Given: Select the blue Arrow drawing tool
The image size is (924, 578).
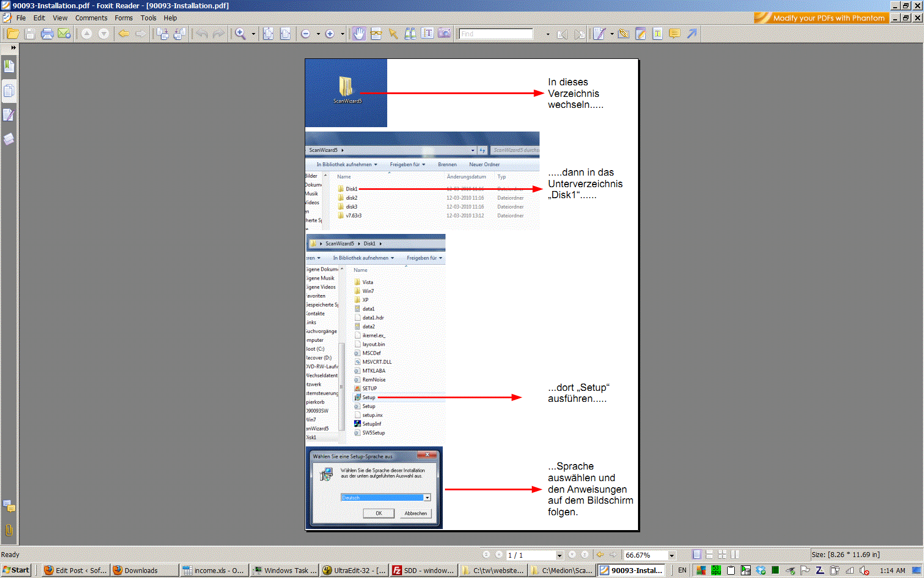Looking at the screenshot, I should 691,34.
